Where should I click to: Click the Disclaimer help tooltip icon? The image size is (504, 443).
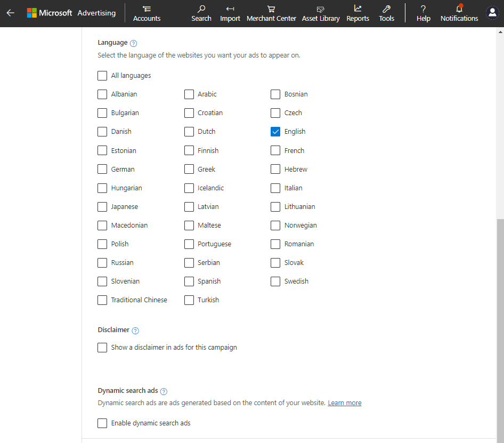pyautogui.click(x=135, y=331)
